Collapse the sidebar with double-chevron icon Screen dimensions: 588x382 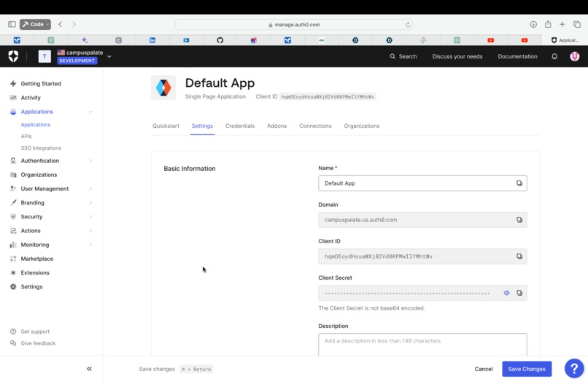point(89,369)
